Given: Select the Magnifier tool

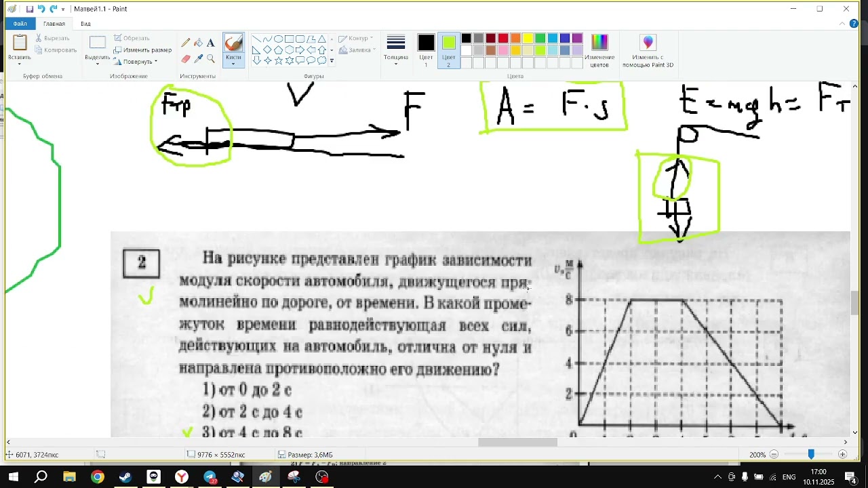Looking at the screenshot, I should pyautogui.click(x=211, y=59).
